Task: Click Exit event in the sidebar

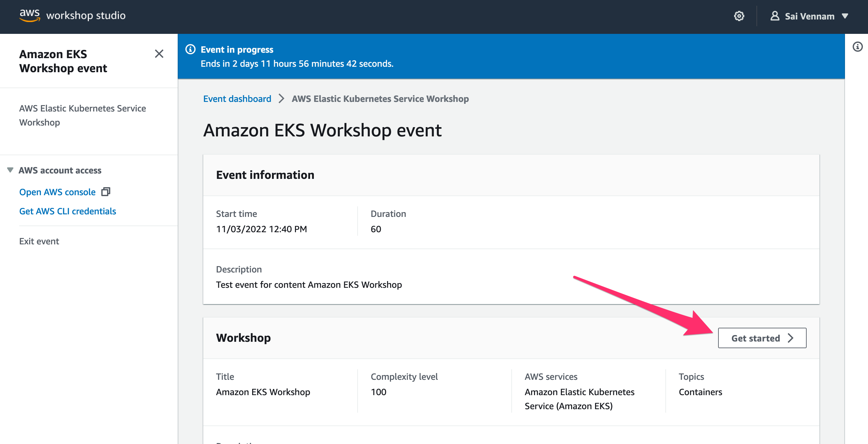Action: [39, 241]
